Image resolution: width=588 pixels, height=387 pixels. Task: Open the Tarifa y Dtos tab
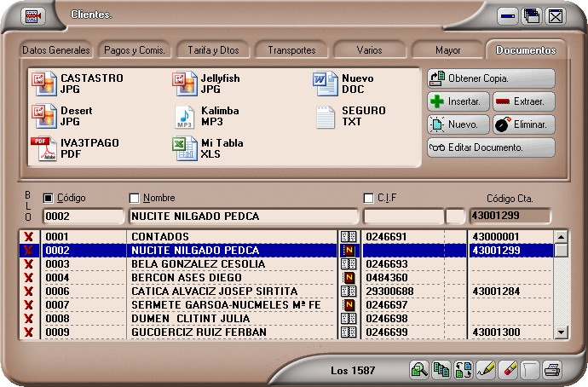pyautogui.click(x=213, y=50)
